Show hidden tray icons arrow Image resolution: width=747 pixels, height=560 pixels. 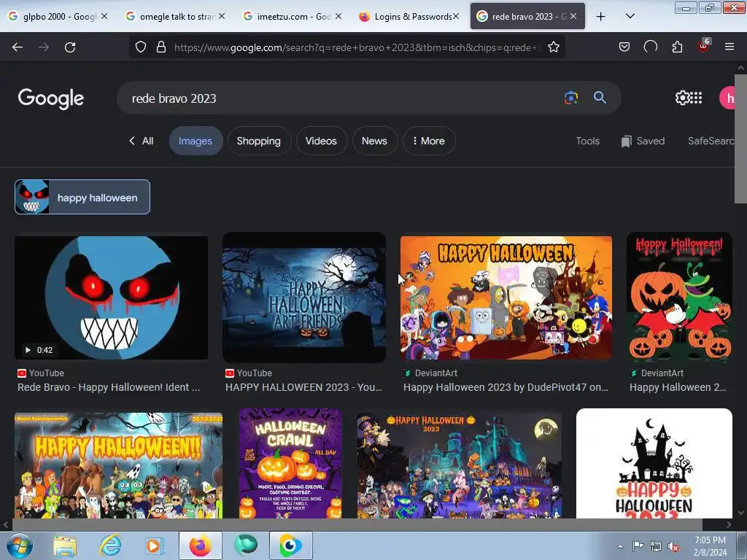click(x=620, y=546)
